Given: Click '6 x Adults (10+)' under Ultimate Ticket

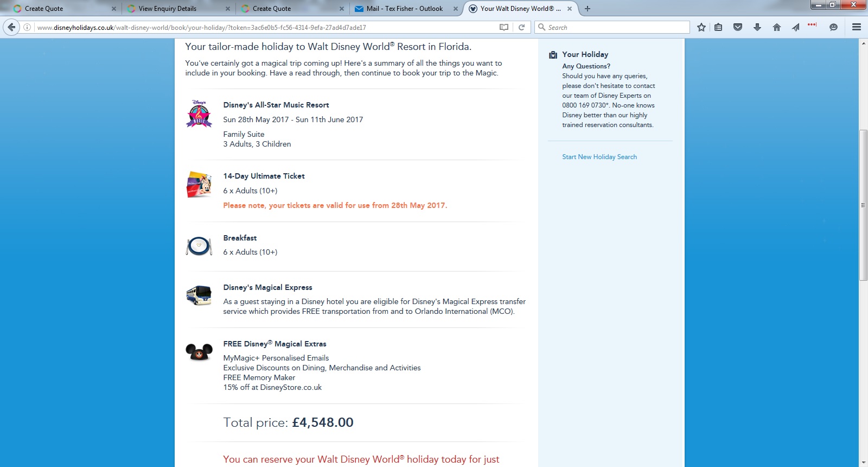Looking at the screenshot, I should coord(250,191).
